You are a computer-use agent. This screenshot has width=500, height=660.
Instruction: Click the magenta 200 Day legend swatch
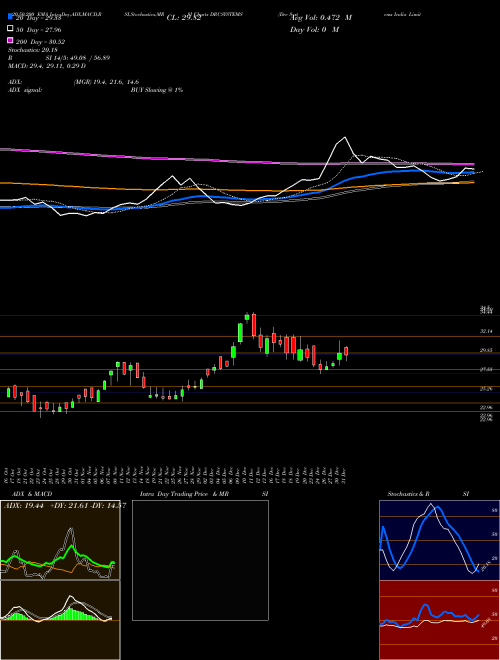pos(10,40)
